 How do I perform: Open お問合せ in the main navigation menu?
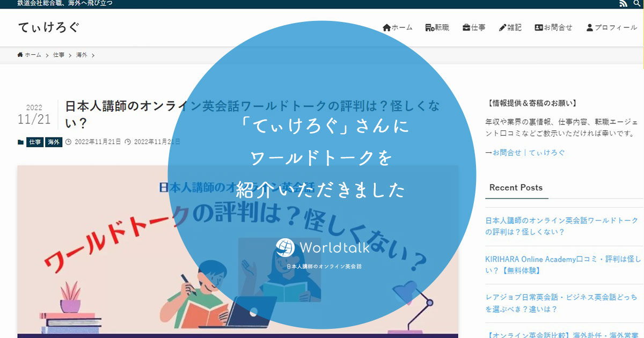553,27
